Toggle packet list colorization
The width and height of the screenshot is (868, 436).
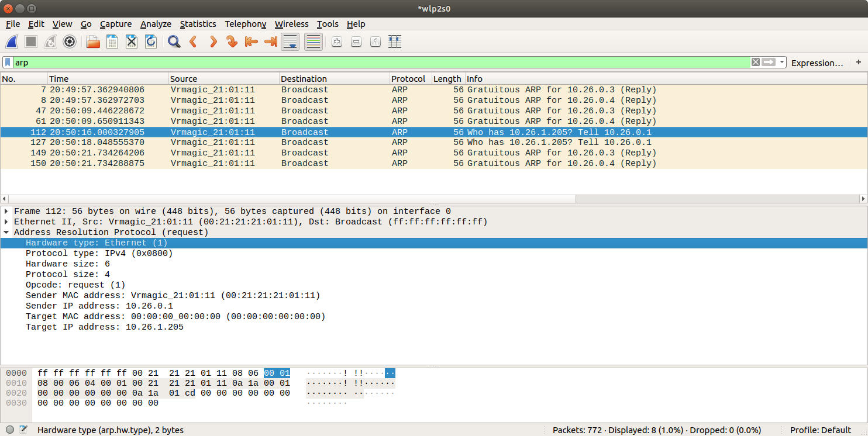click(x=314, y=41)
